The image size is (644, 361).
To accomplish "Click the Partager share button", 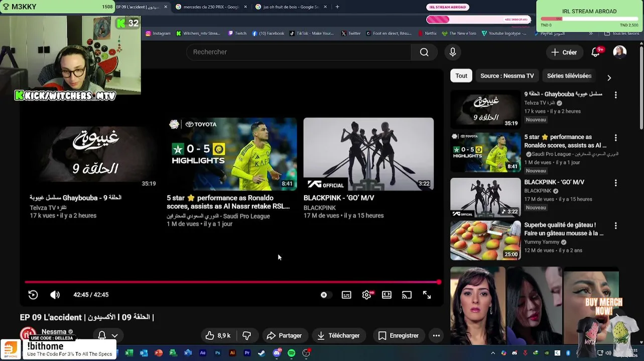I will click(x=284, y=335).
